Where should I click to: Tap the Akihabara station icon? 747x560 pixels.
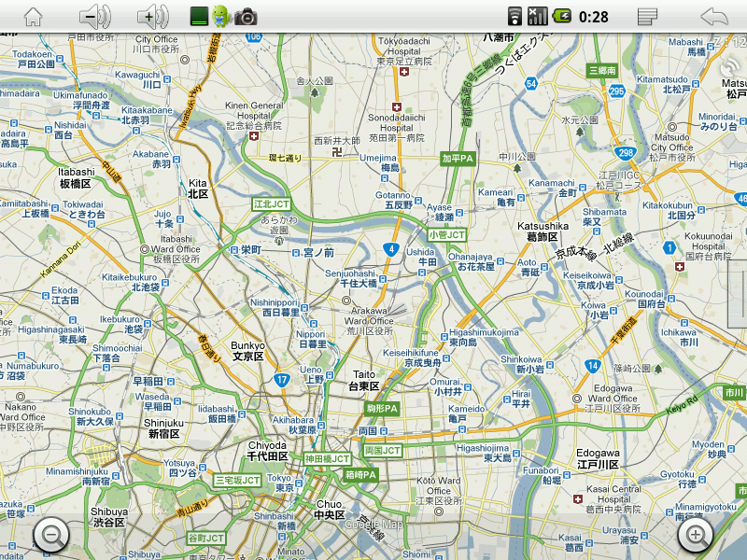pyautogui.click(x=321, y=426)
